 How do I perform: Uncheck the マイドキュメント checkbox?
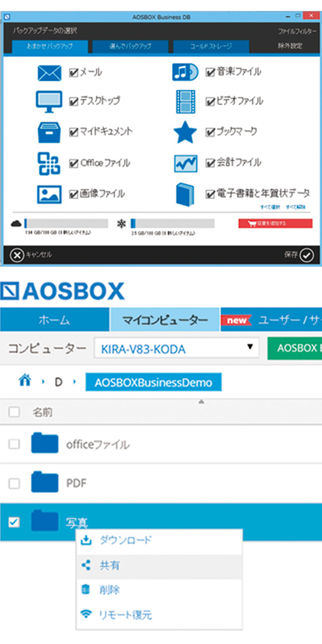point(74,132)
